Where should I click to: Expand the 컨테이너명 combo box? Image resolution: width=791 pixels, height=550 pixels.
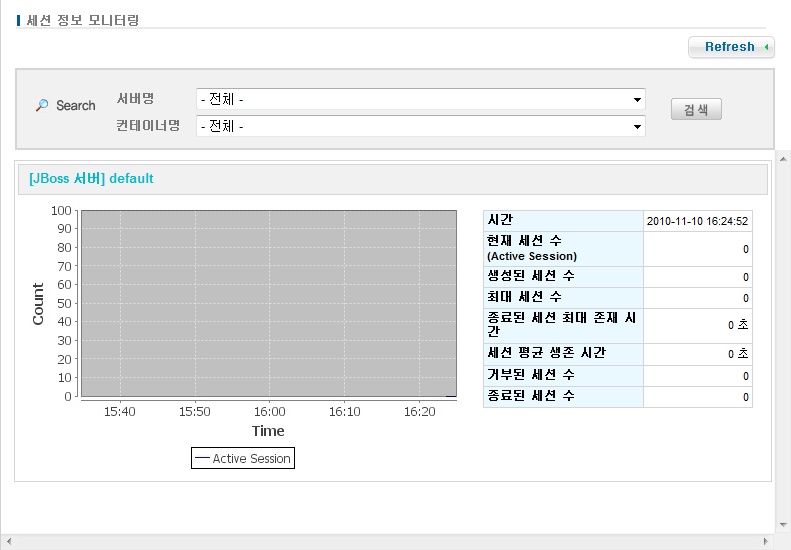(420, 126)
